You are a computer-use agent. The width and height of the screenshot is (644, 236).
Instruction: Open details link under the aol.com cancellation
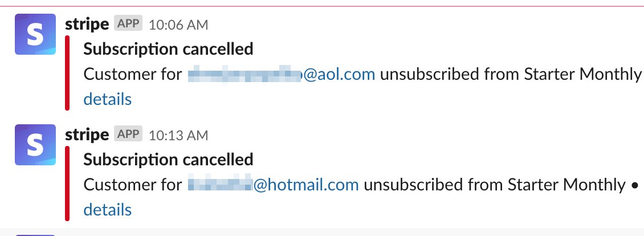pyautogui.click(x=107, y=99)
